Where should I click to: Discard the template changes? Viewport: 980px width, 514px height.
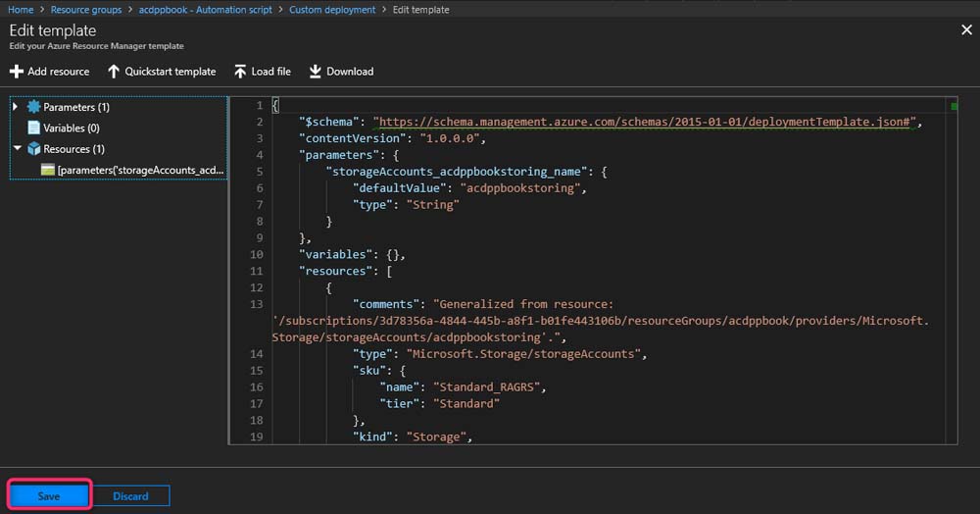[x=130, y=496]
